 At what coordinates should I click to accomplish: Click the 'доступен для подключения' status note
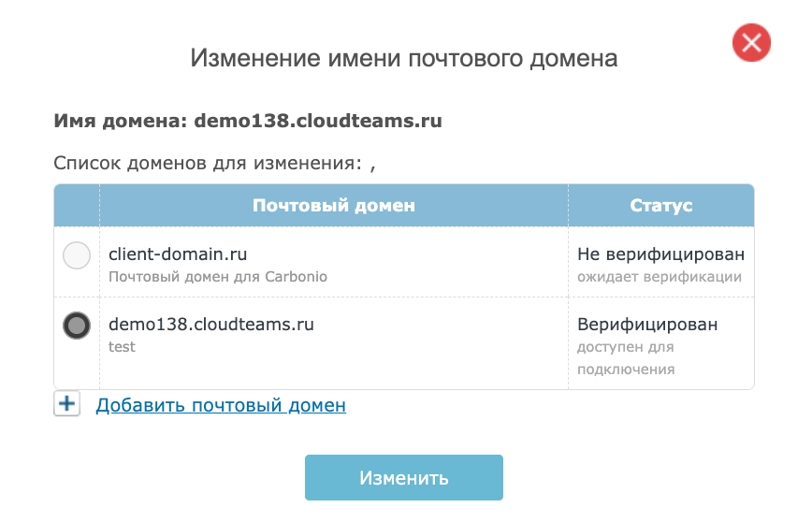[x=626, y=358]
